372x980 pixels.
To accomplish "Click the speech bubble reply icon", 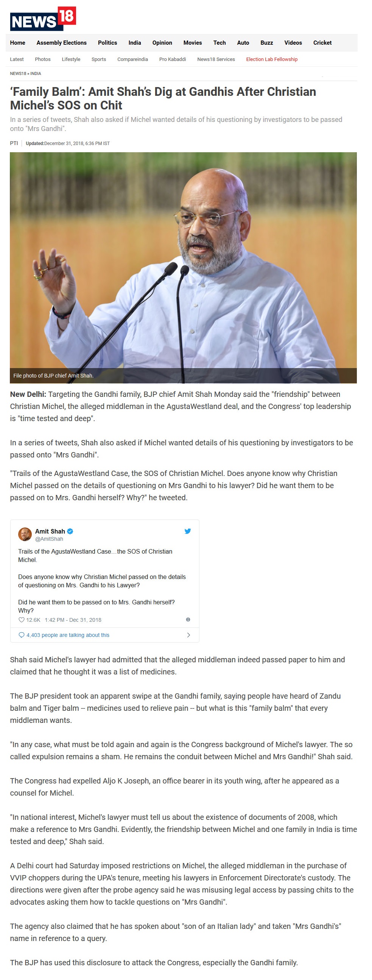I will pyautogui.click(x=22, y=635).
